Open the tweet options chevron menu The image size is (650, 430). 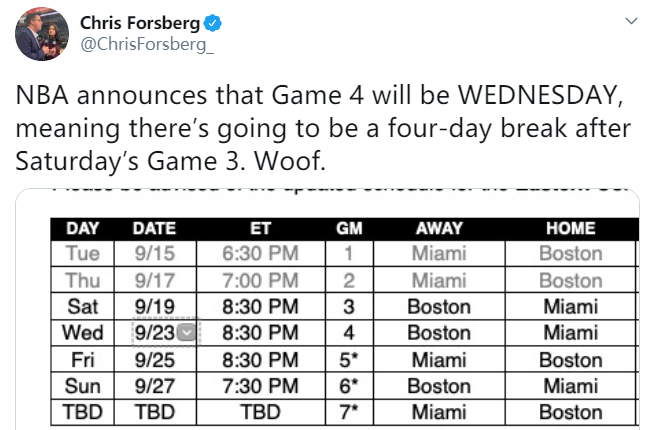click(x=630, y=22)
